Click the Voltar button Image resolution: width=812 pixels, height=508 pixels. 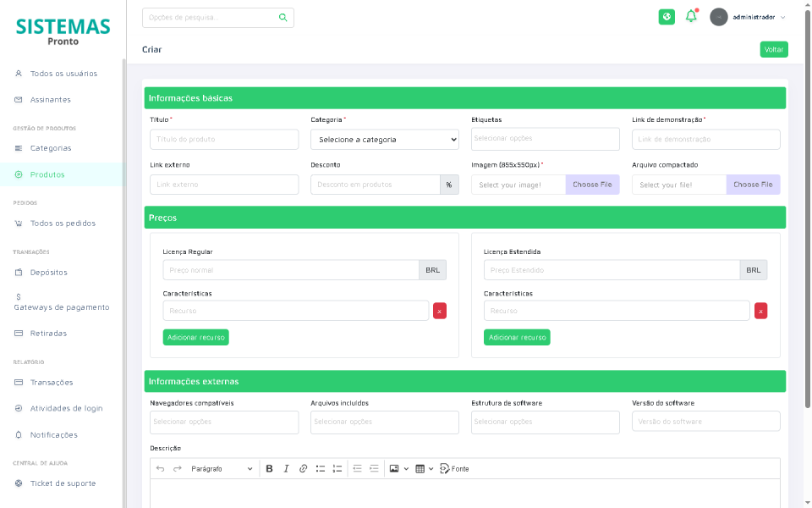[x=773, y=49]
